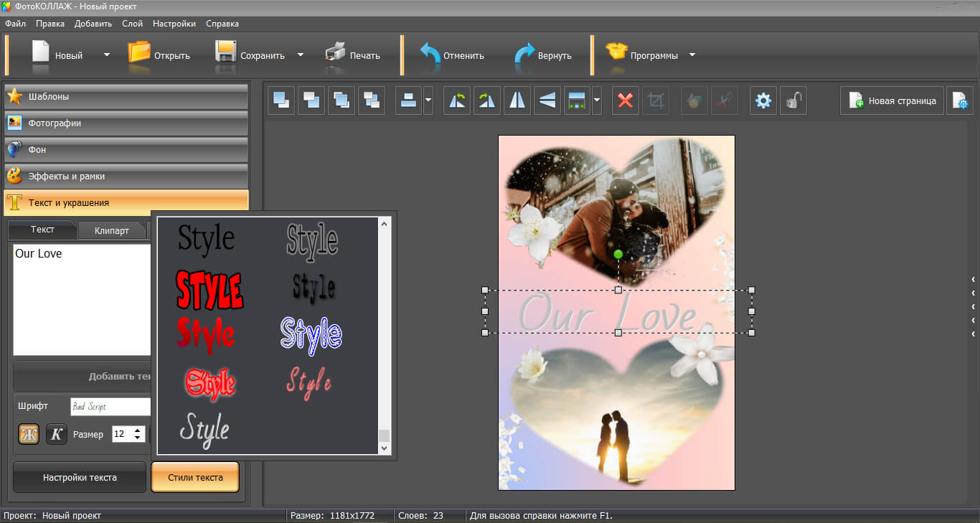Click the crop tool icon

[656, 100]
